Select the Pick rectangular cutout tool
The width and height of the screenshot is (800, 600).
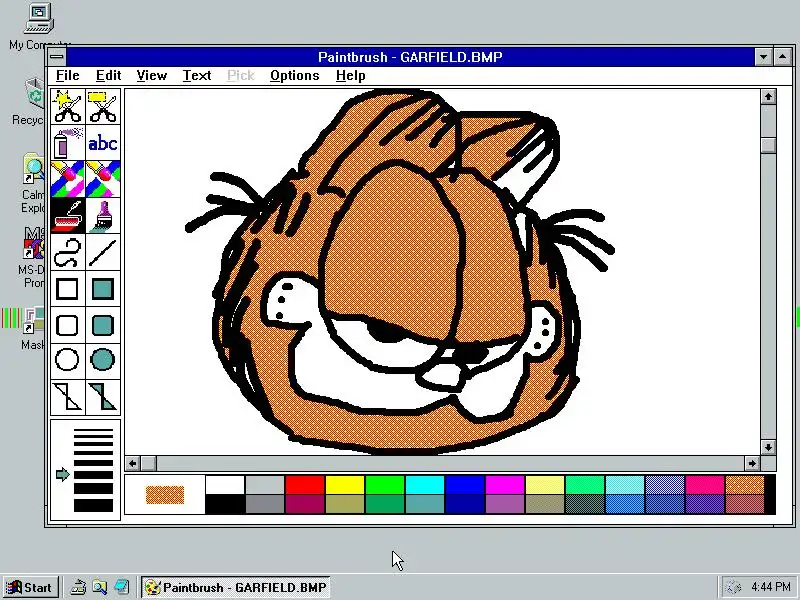click(103, 107)
